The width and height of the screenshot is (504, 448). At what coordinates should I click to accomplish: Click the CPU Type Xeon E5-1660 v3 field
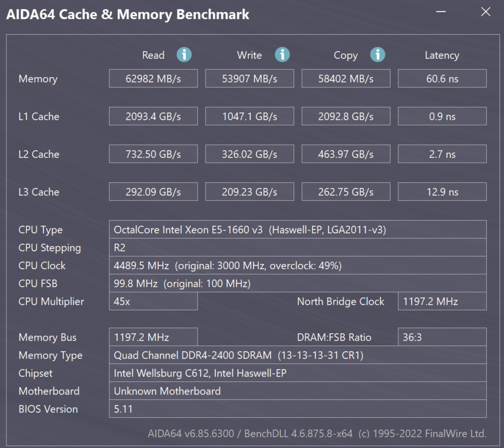pyautogui.click(x=298, y=229)
